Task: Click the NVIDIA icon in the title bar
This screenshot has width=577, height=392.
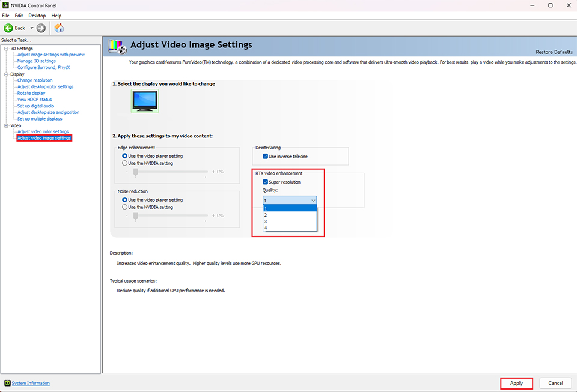Action: tap(5, 5)
